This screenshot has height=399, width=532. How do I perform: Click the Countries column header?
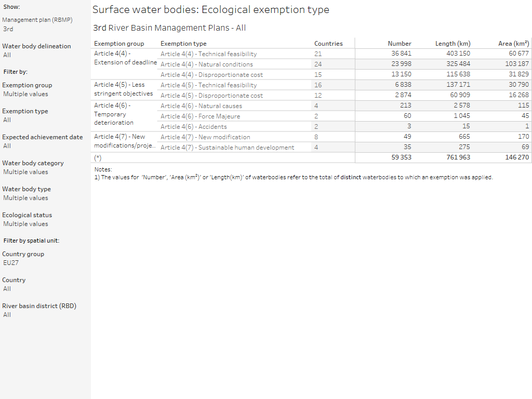click(x=328, y=44)
